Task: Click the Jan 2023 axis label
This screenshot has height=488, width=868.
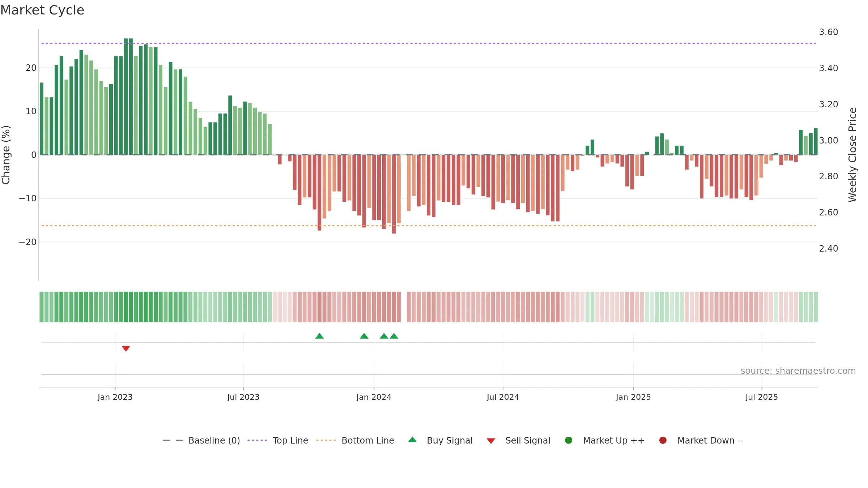Action: pos(115,397)
